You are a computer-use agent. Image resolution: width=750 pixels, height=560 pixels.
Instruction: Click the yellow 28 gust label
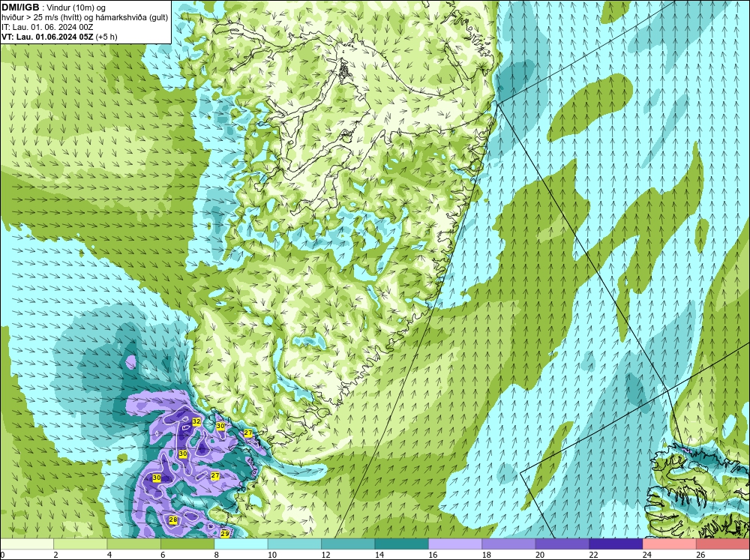point(173,520)
